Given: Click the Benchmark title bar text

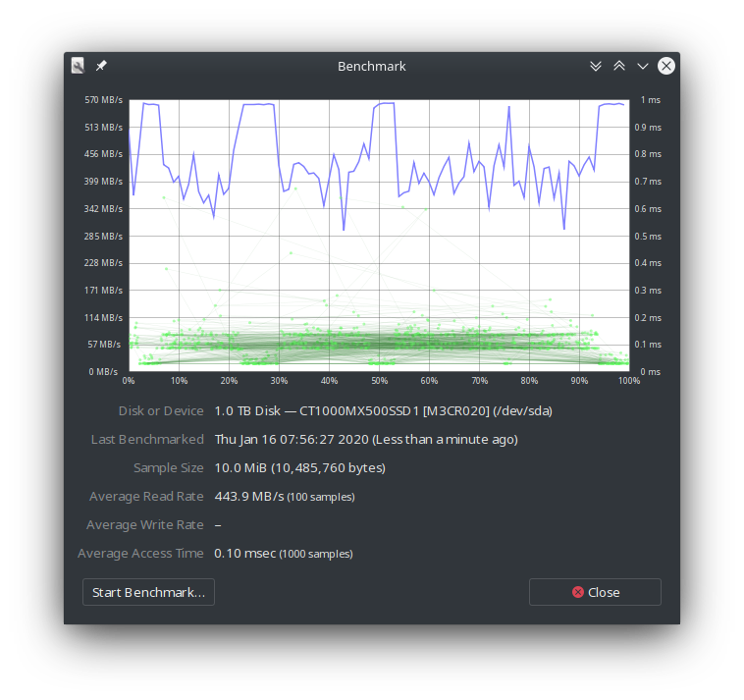Looking at the screenshot, I should coord(371,66).
